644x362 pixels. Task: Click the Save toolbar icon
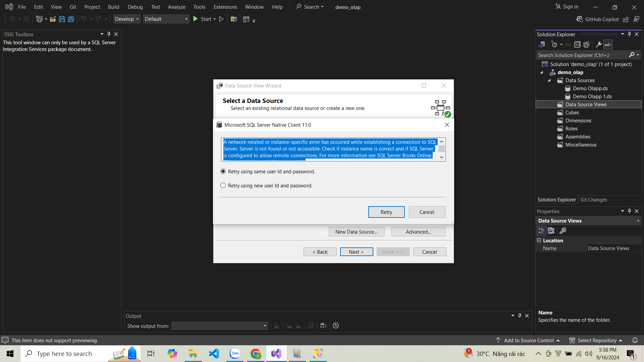62,19
